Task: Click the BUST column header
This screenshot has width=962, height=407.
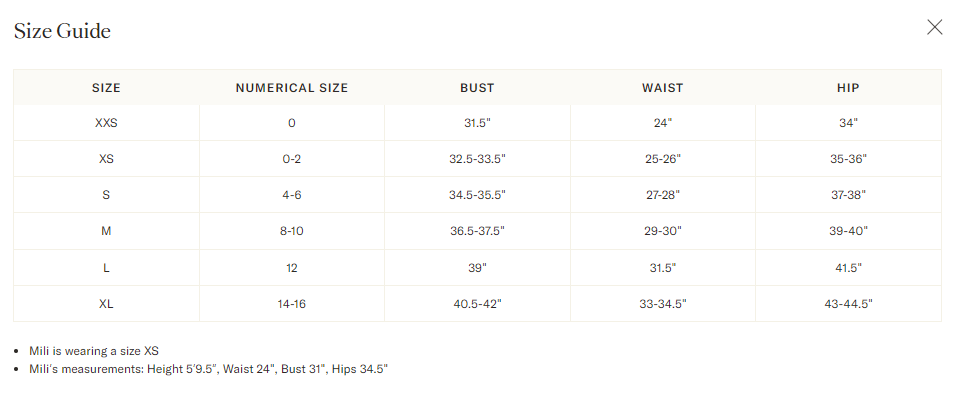Action: coord(477,88)
